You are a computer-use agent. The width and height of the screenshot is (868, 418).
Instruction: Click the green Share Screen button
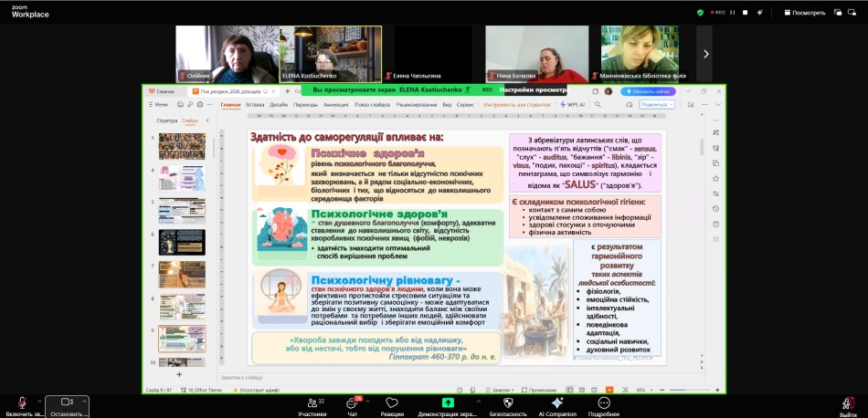[448, 402]
